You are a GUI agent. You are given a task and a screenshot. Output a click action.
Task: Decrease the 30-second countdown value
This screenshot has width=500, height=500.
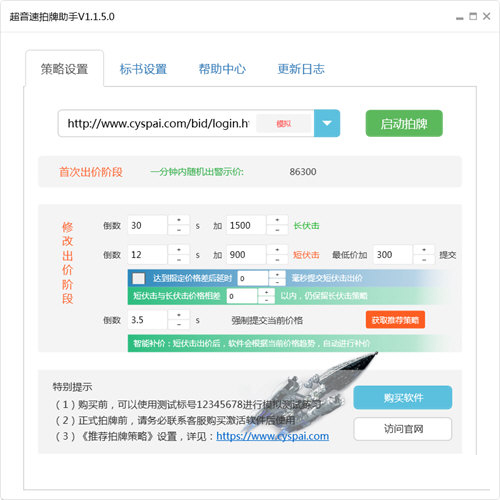coord(179,230)
